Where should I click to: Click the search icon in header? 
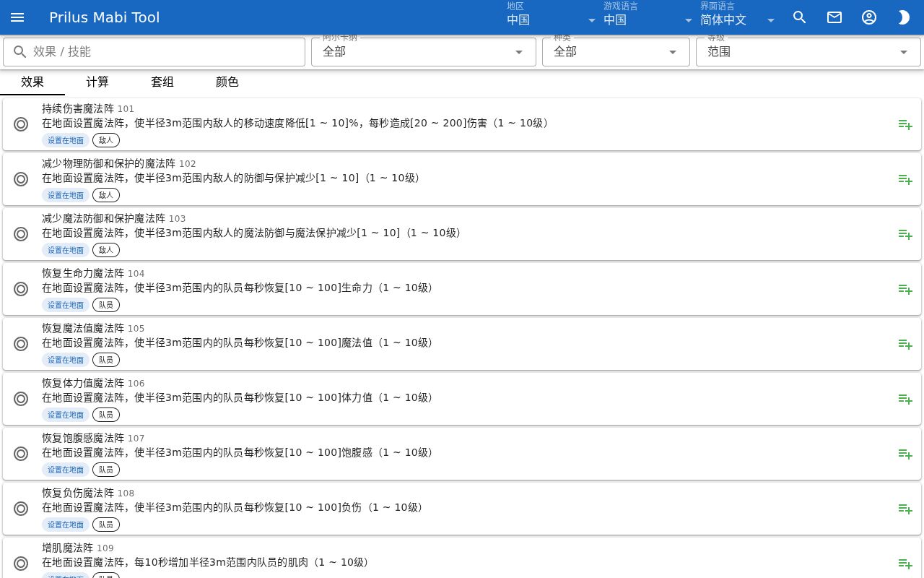[x=800, y=17]
